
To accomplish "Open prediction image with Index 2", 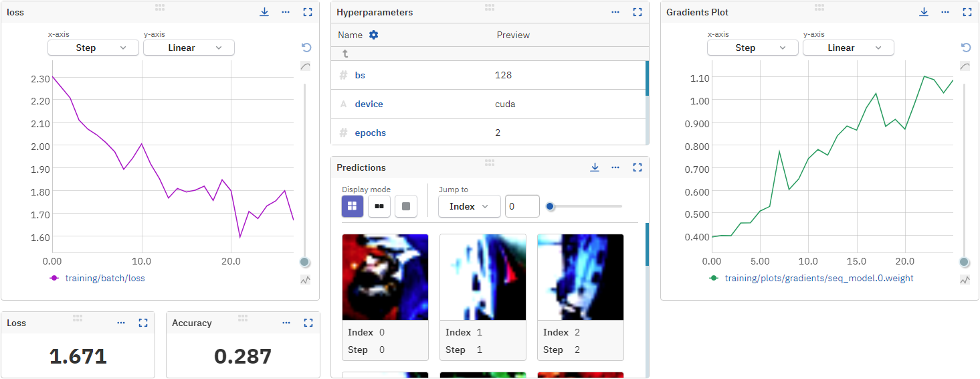I will pos(581,277).
